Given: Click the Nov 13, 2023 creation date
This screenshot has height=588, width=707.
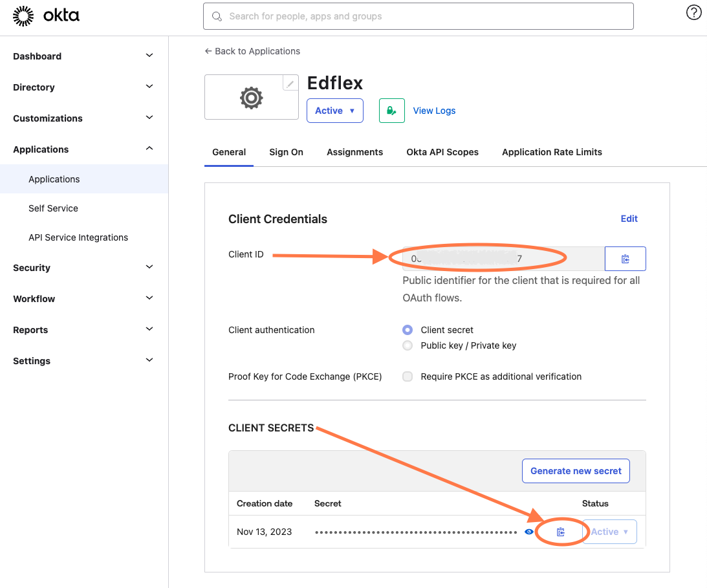Looking at the screenshot, I should pos(264,532).
